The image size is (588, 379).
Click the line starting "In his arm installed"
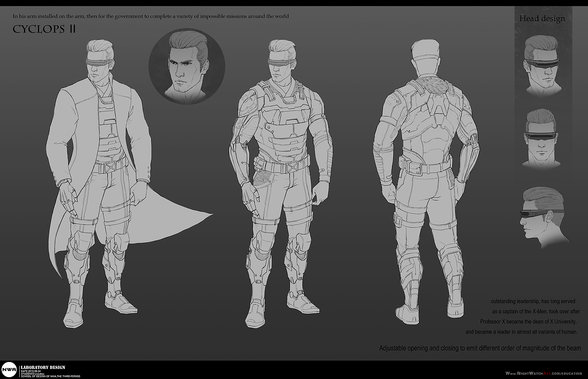(x=151, y=16)
